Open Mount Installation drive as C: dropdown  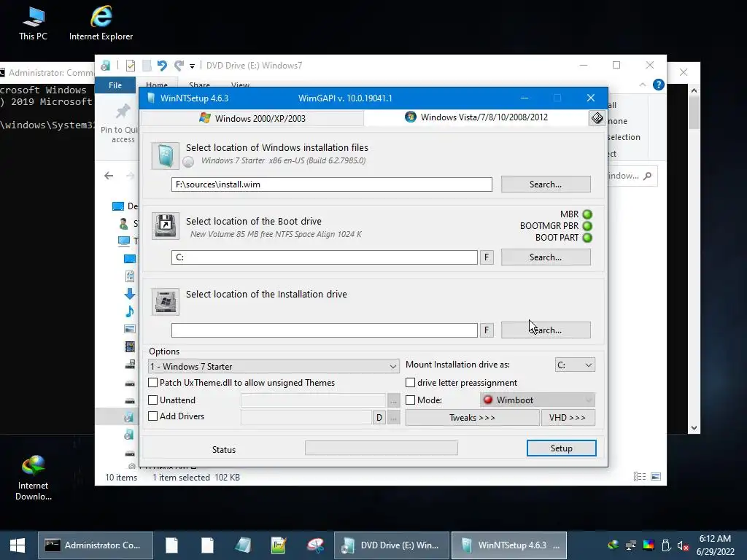point(575,365)
